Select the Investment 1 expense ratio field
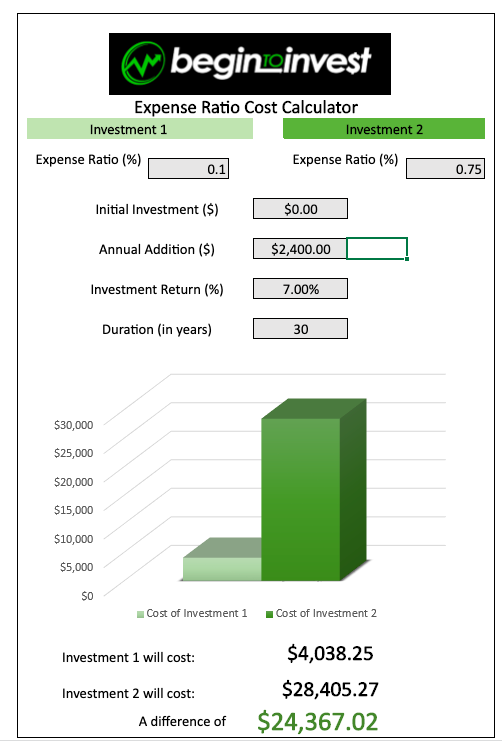 coord(188,169)
